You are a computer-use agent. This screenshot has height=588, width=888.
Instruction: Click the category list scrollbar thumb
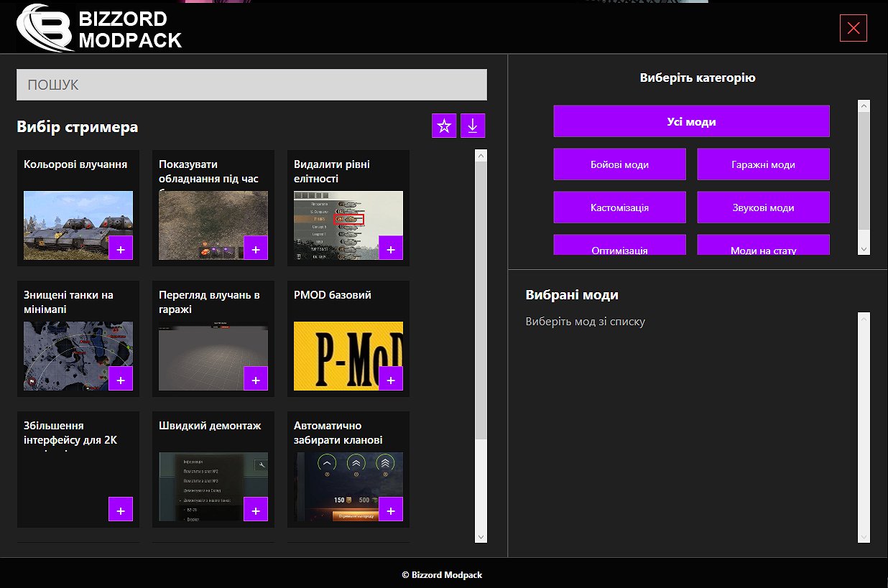(864, 171)
